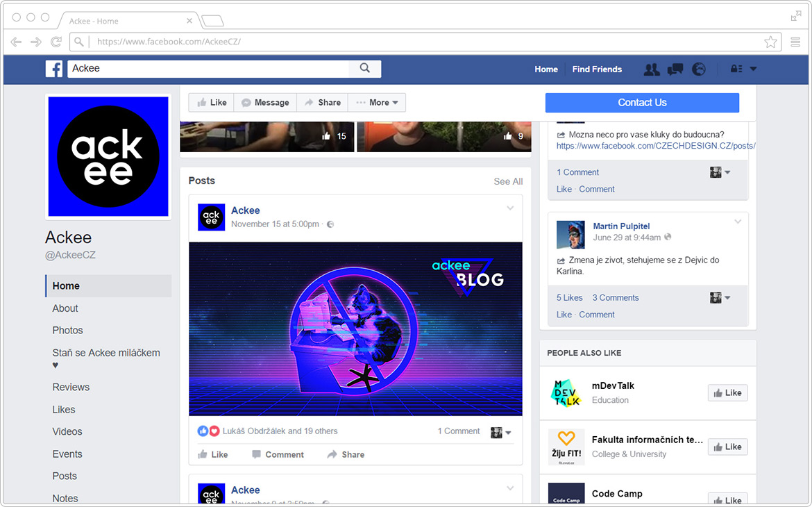Image resolution: width=812 pixels, height=507 pixels.
Task: Click the mDevTalk logo
Action: 566,393
